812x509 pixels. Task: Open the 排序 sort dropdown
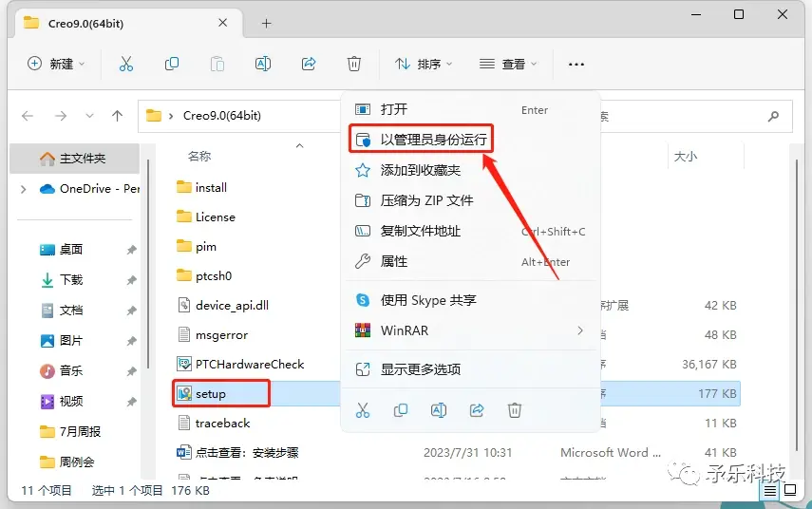pos(424,64)
